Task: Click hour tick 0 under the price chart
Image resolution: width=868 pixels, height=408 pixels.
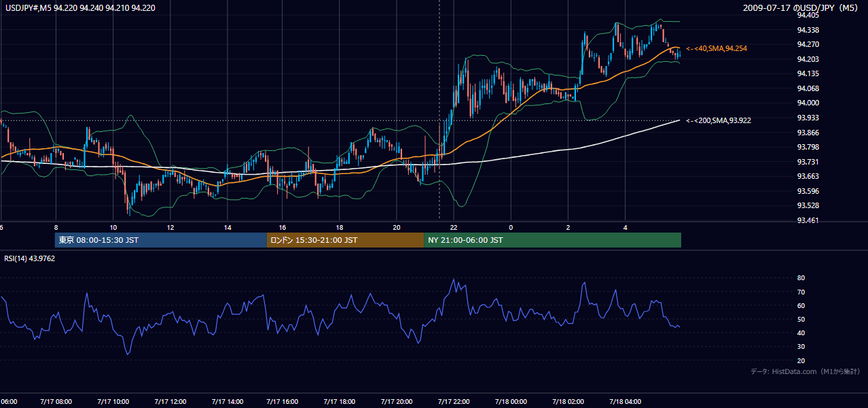Action: point(511,227)
